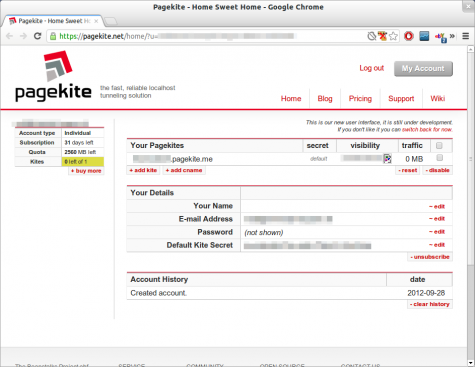
Task: Edit the E-mail Address
Action: point(437,219)
